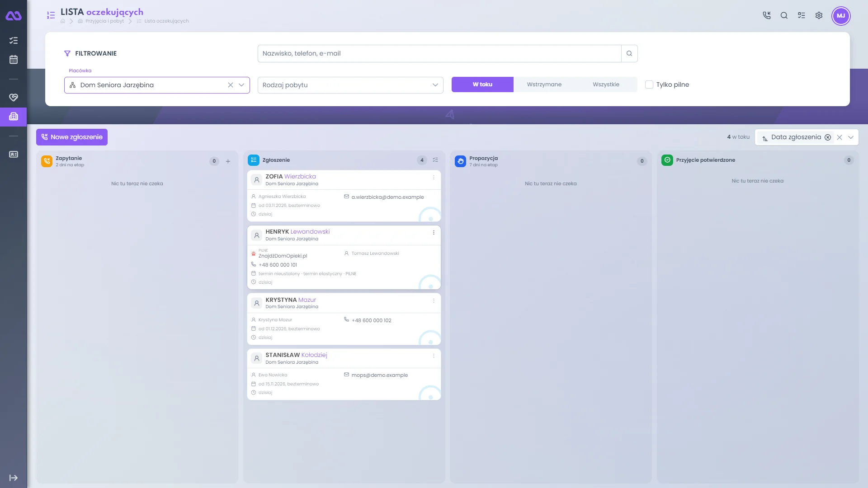Open the sort order dropdown chevron
The image size is (868, 488).
[851, 137]
